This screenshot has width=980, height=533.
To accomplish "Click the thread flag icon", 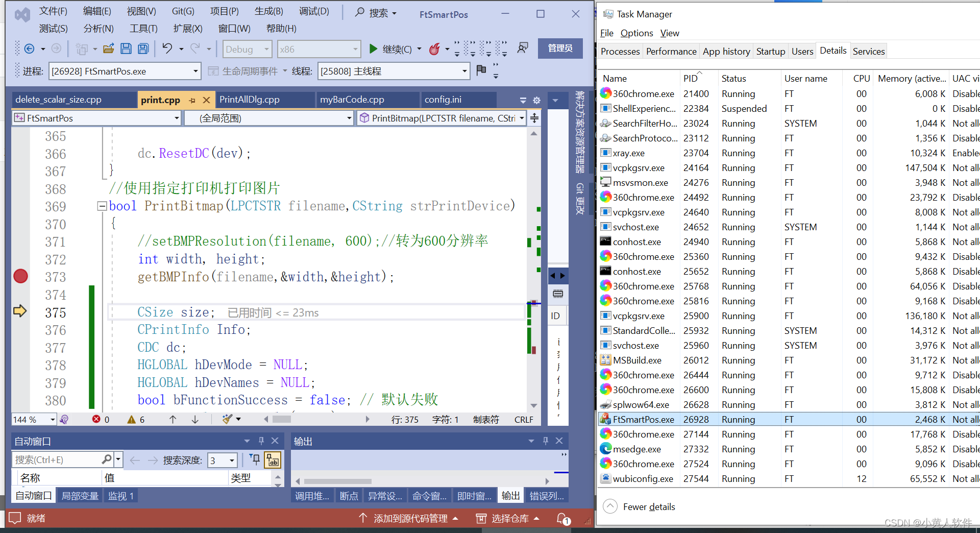I will click(x=481, y=70).
